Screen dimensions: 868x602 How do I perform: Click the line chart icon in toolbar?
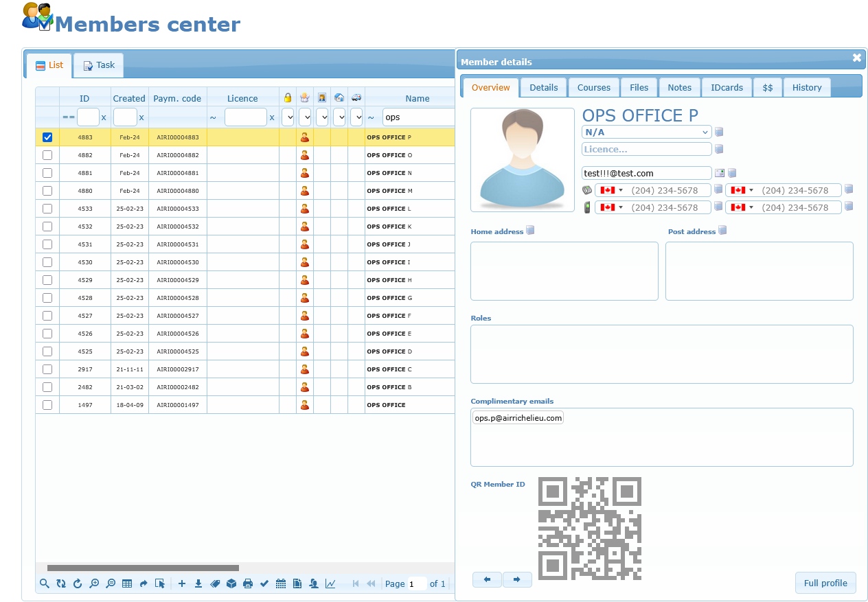click(x=330, y=583)
